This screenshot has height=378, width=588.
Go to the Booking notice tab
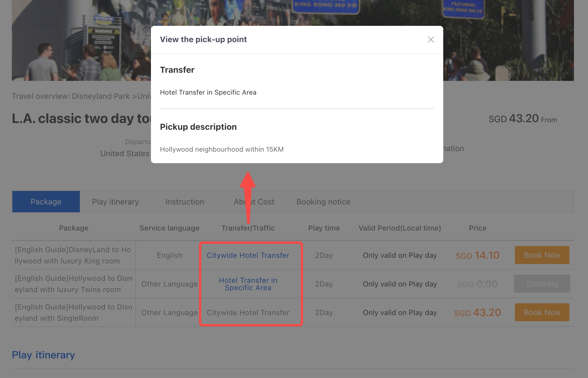point(323,202)
